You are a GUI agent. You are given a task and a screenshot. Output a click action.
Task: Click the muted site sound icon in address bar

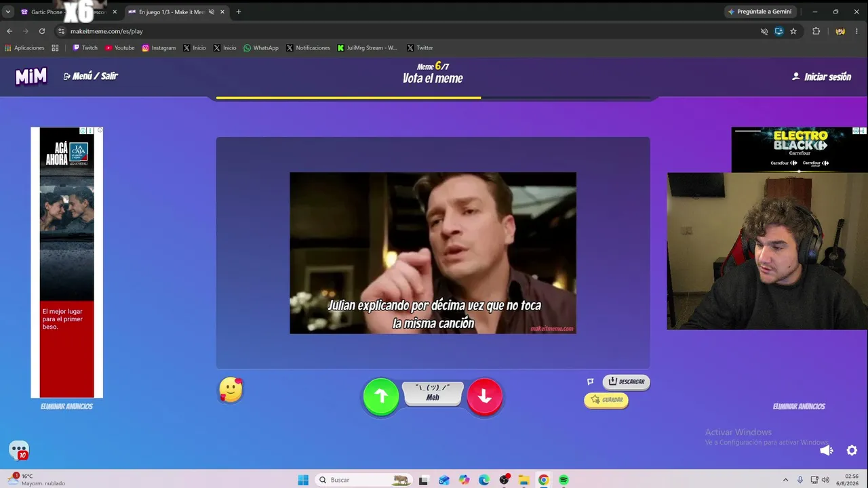[764, 31]
